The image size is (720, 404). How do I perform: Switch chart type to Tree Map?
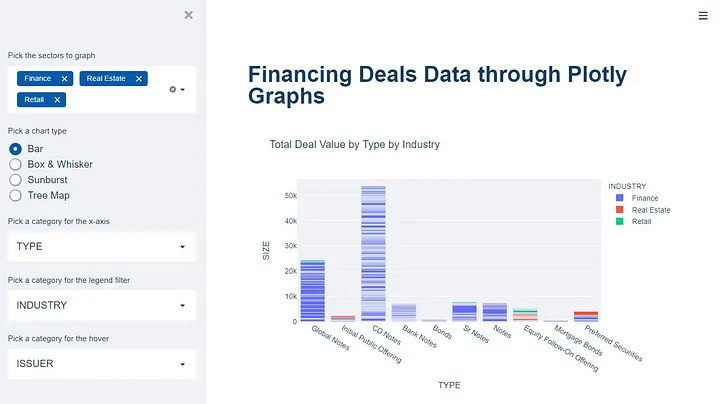click(16, 195)
